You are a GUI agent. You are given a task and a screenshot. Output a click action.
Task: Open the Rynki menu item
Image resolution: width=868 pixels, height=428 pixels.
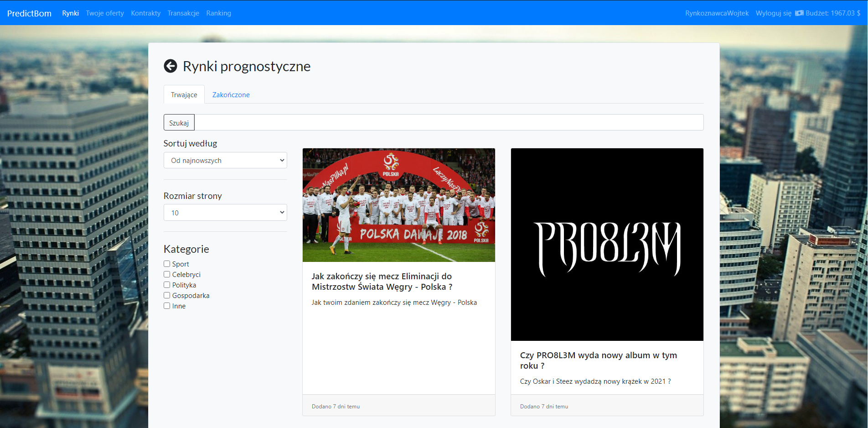click(70, 13)
